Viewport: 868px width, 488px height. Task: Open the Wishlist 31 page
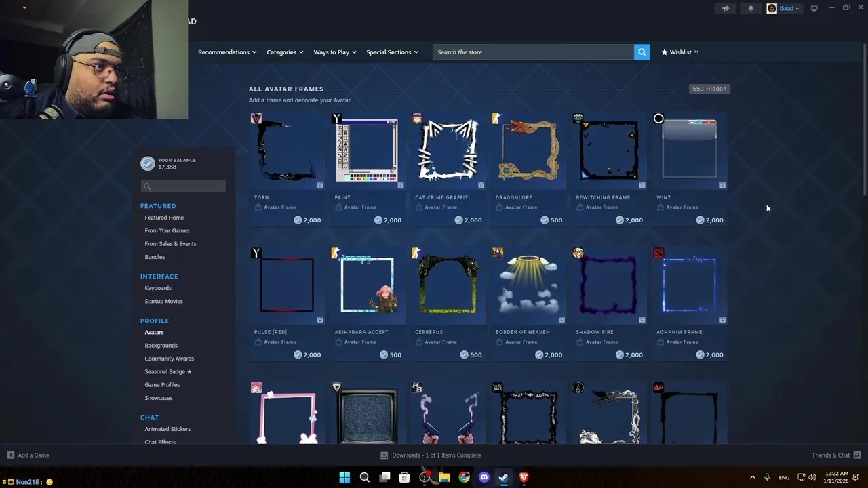680,52
